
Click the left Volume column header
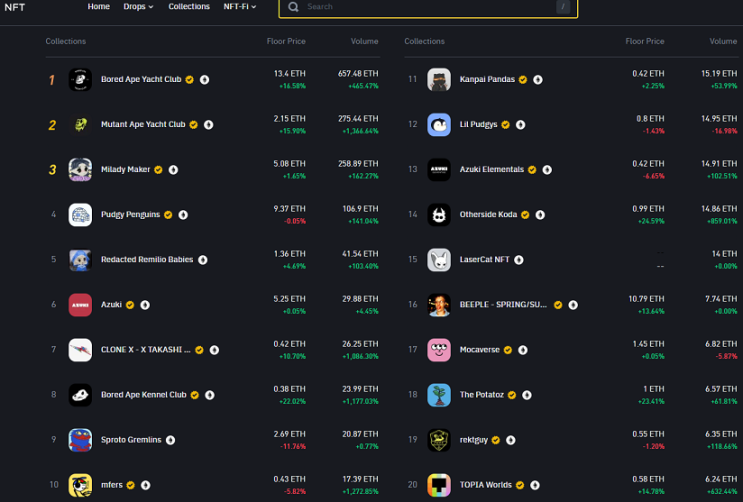[364, 41]
